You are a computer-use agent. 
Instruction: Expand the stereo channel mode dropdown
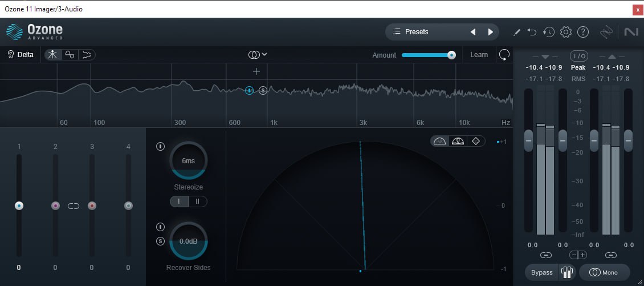[258, 55]
